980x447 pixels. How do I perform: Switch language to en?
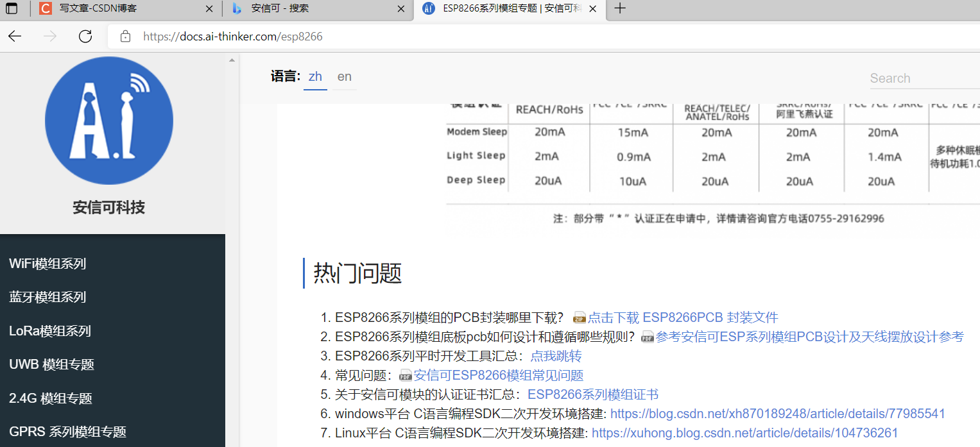tap(344, 76)
